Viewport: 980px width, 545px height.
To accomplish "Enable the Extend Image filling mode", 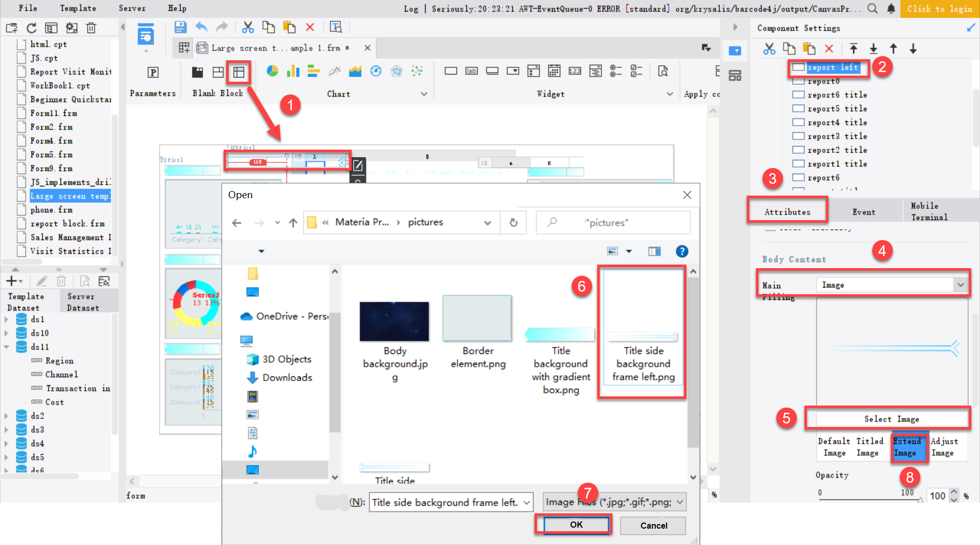I will click(x=909, y=447).
